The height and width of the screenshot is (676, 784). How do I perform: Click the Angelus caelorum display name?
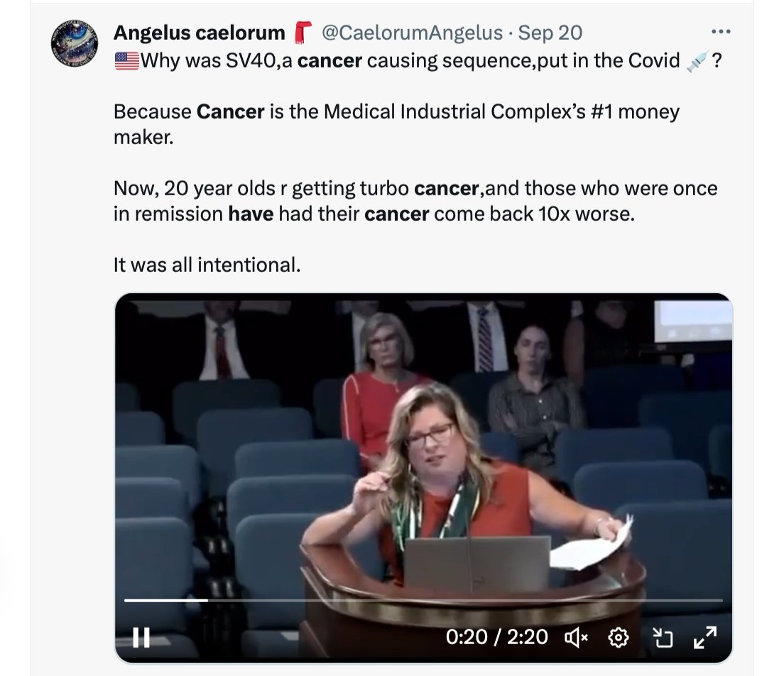[x=199, y=33]
